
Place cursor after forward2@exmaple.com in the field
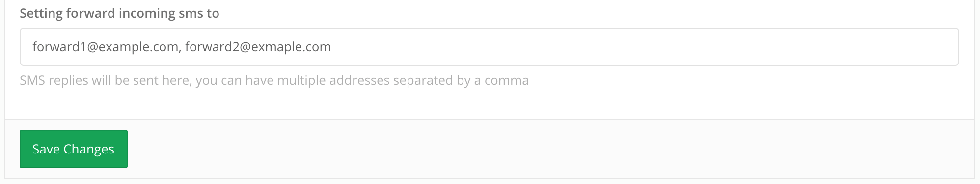tap(332, 47)
